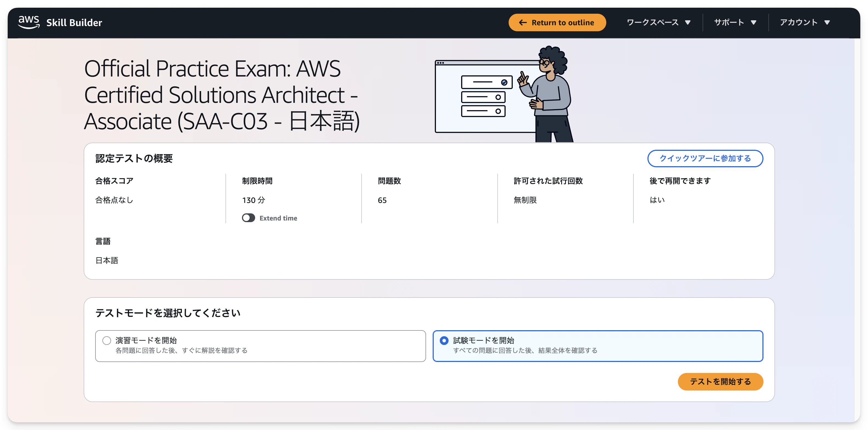The height and width of the screenshot is (430, 868).
Task: Open the ワークスペース dropdown menu
Action: point(658,22)
